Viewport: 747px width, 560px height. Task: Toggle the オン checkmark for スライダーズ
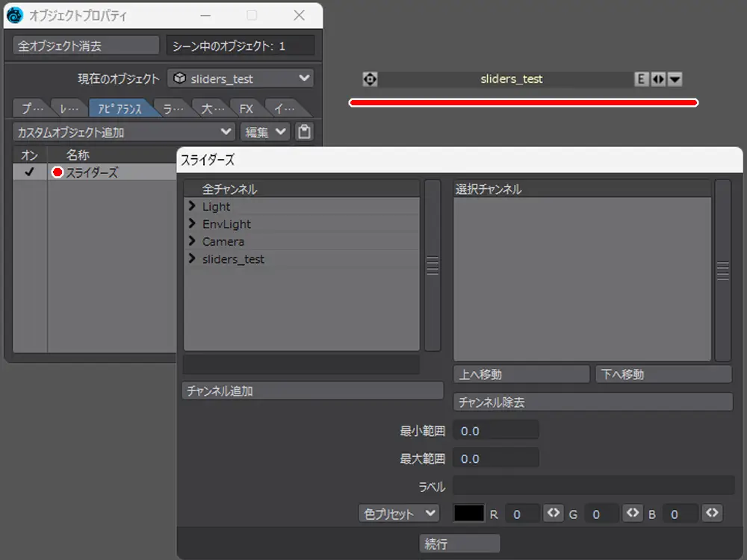point(30,172)
